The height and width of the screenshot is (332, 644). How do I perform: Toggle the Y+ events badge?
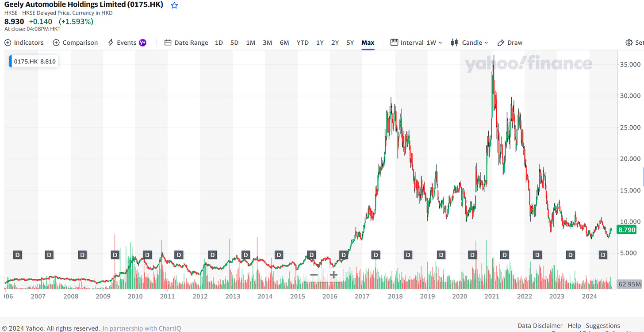(142, 42)
